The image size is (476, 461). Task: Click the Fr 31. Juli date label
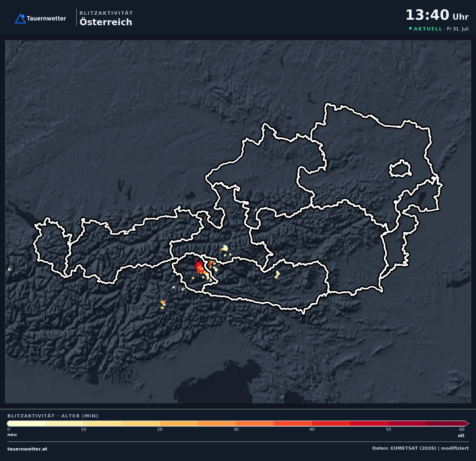pos(458,29)
